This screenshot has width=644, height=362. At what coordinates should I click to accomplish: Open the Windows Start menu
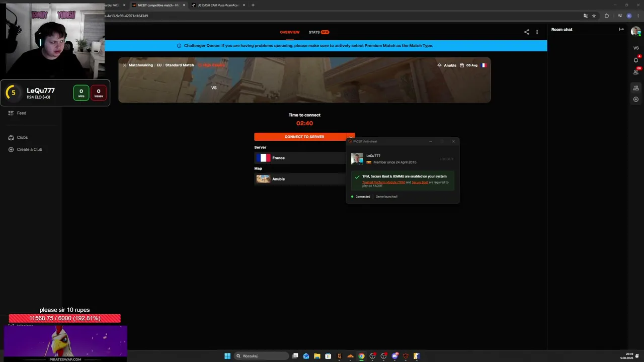coord(227,356)
